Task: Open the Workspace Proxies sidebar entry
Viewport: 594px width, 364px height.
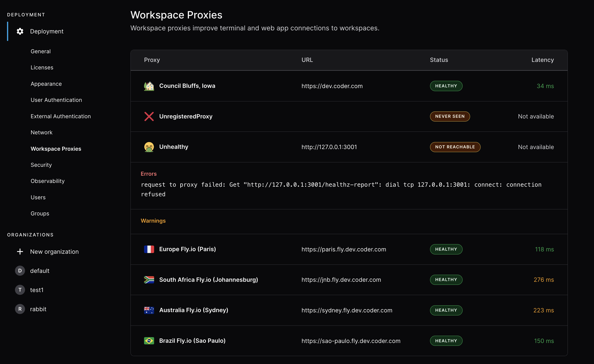Action: pyautogui.click(x=56, y=149)
